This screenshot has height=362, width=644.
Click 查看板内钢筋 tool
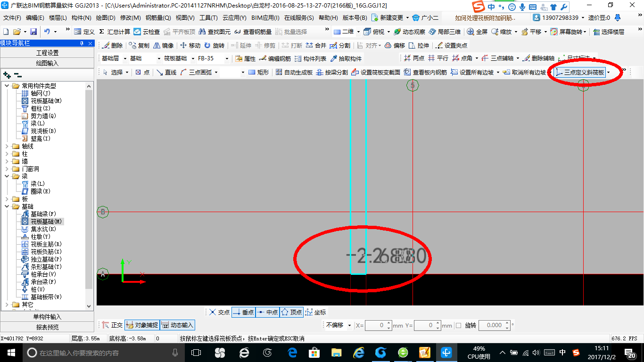click(425, 72)
